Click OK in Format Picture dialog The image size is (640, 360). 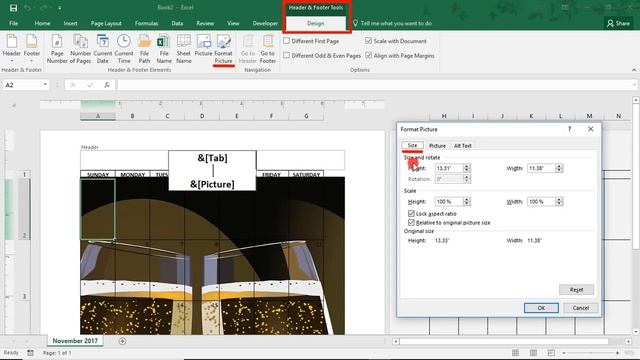541,308
